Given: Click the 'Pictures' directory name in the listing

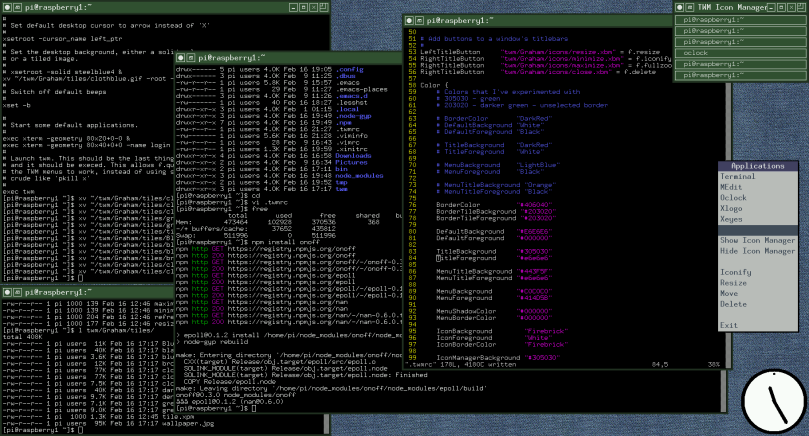Looking at the screenshot, I should [x=351, y=163].
